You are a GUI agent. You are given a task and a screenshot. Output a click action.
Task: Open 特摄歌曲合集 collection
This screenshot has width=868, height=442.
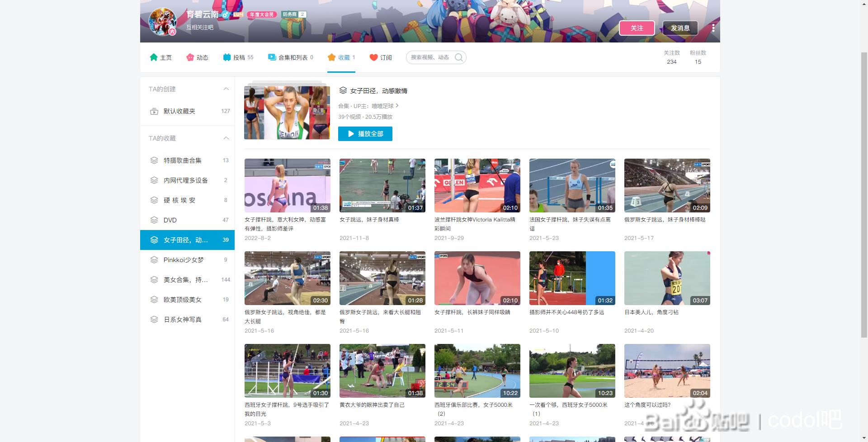187,160
